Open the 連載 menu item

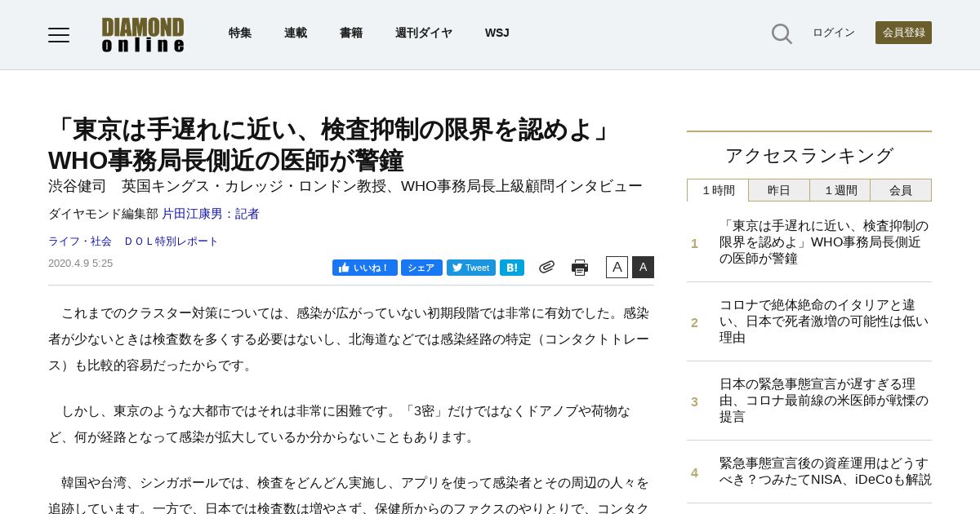[x=296, y=33]
